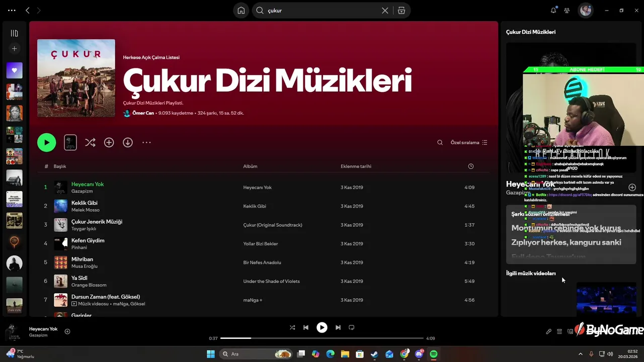Save the playlist to Your Library with plus-circle icon
The height and width of the screenshot is (362, 644).
(109, 142)
